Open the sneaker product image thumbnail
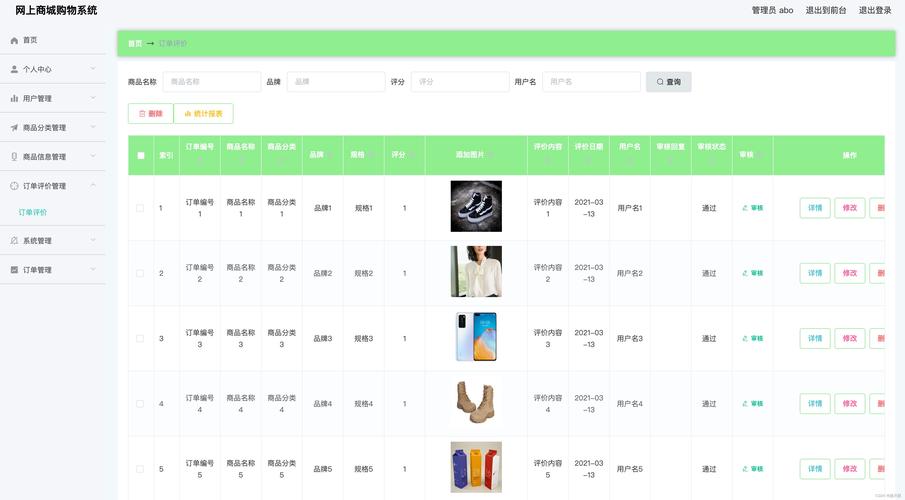This screenshot has height=500, width=905. coord(476,207)
